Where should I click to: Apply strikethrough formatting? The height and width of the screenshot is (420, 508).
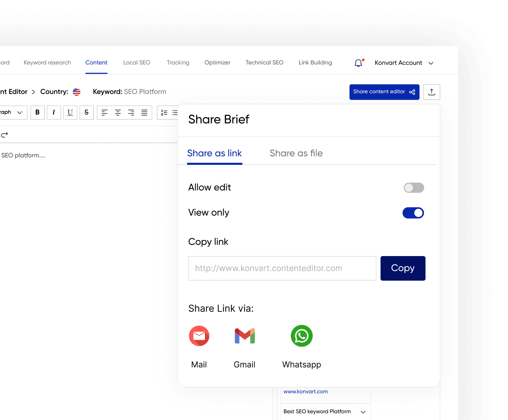(x=86, y=112)
